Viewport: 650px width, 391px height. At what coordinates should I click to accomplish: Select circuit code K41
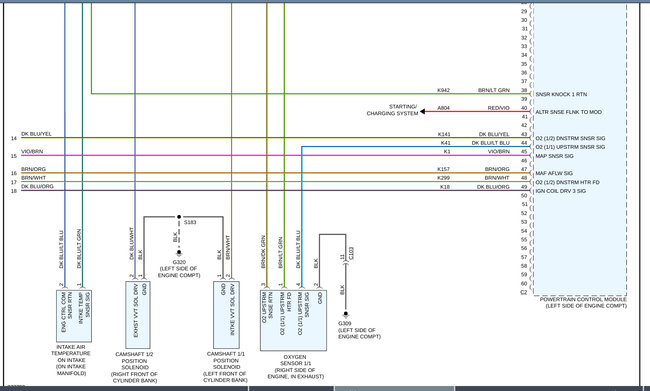tap(445, 143)
